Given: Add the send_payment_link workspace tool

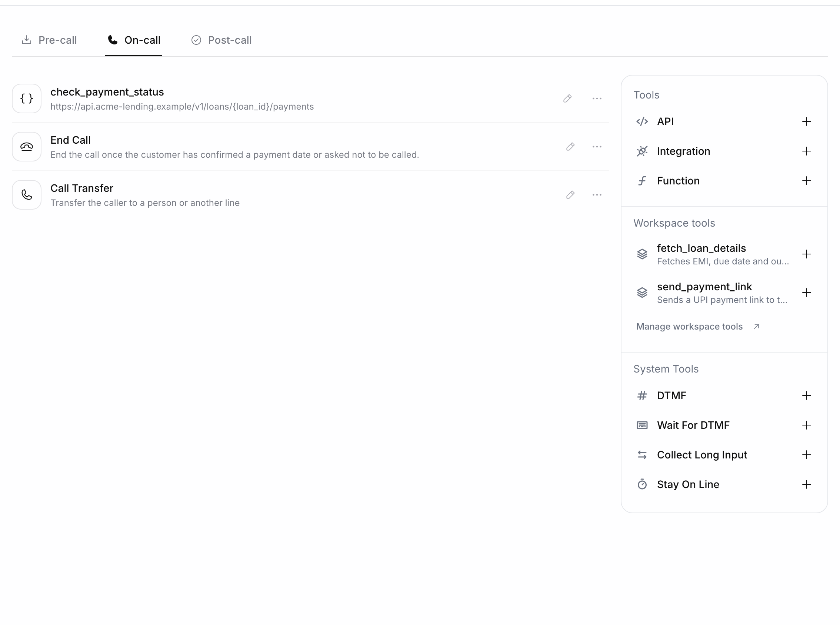Looking at the screenshot, I should (807, 293).
